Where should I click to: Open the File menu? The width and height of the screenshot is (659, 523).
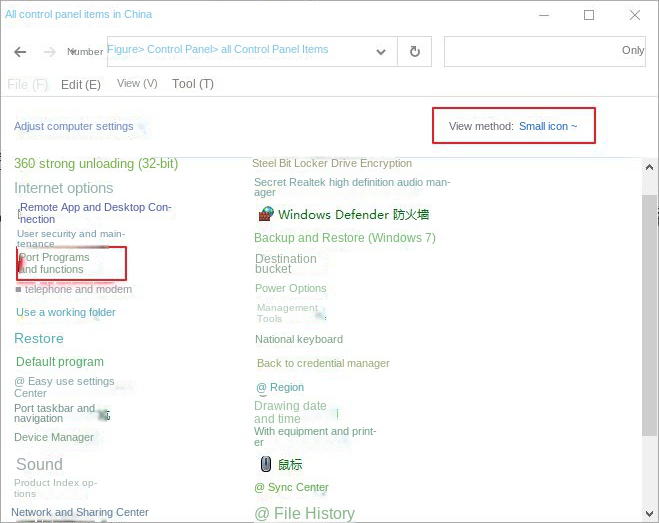click(27, 85)
